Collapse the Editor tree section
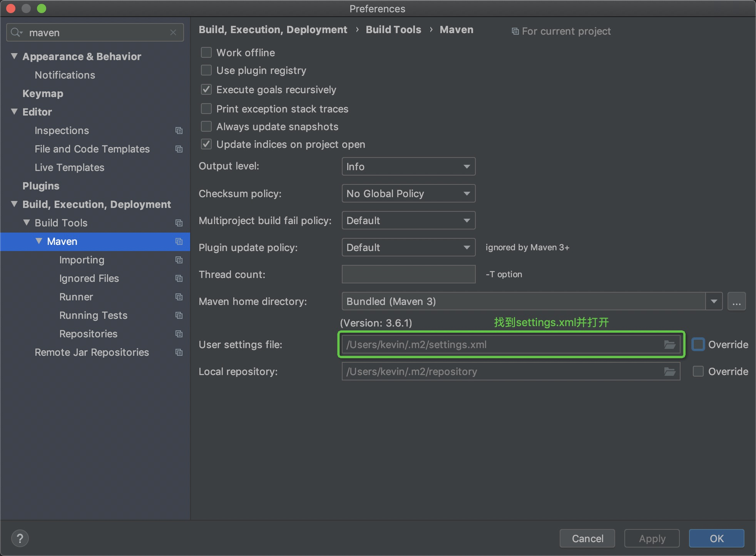Image resolution: width=756 pixels, height=556 pixels. 14,112
